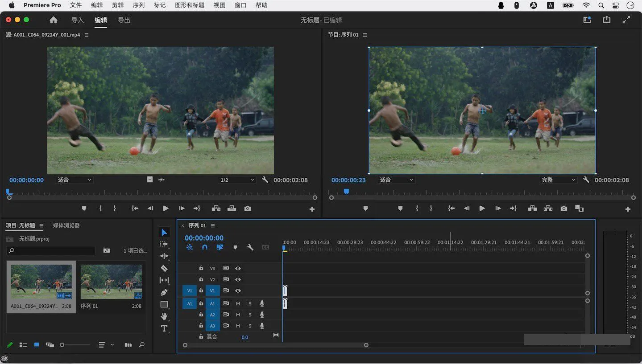
Task: Select the Razor tool in the tools panel
Action: [x=164, y=268]
